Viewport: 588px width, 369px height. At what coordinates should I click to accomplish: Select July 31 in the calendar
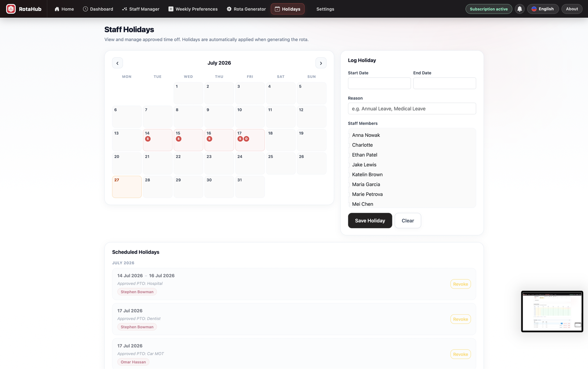(250, 187)
